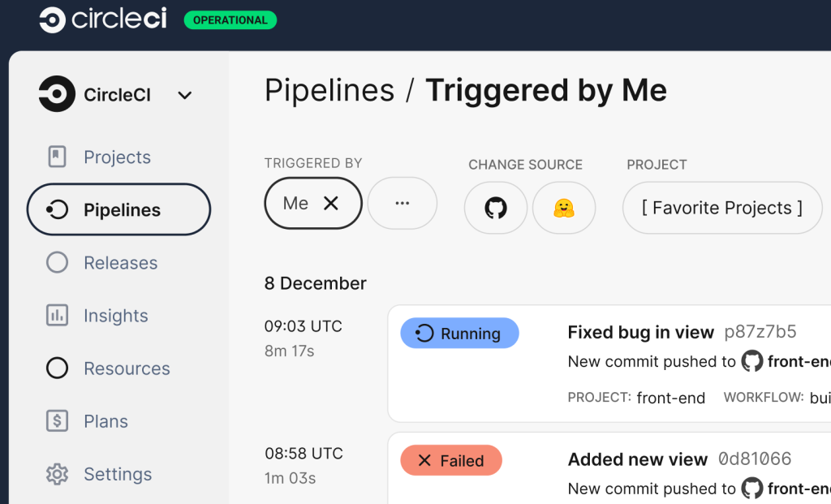Screen dimensions: 831x504
Task: Open the Projects bookmark icon
Action: (x=57, y=157)
